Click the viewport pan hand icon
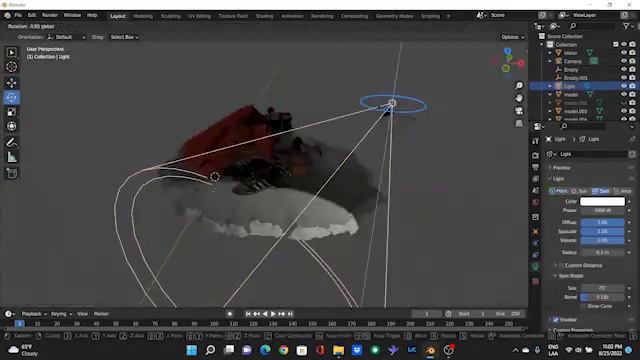 pyautogui.click(x=519, y=98)
